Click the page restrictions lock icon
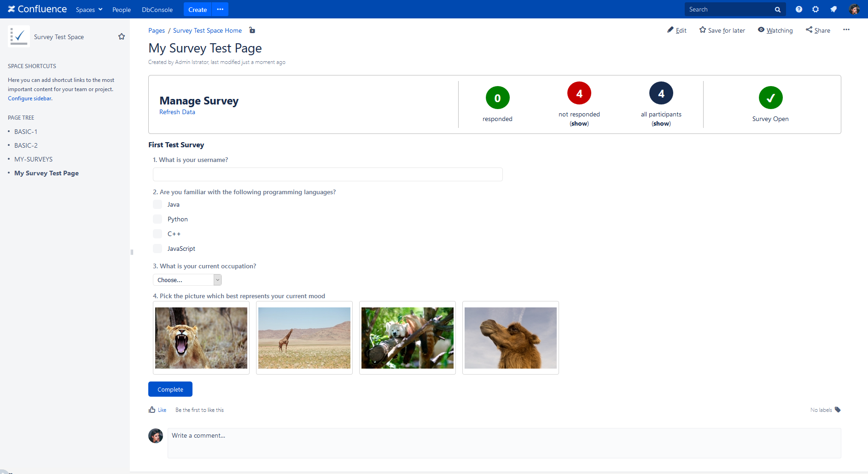 point(252,30)
